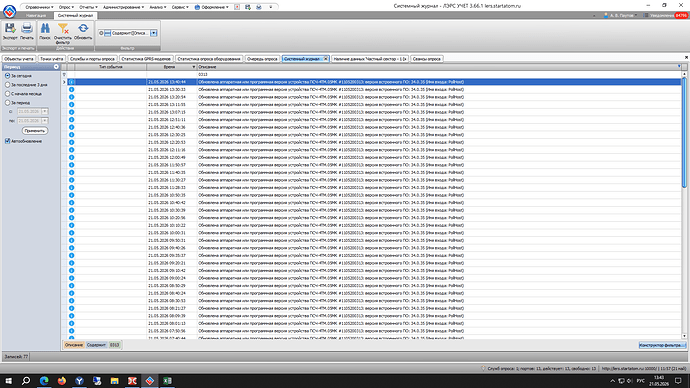
Task: Open File Explorer from taskbar
Action: pos(114,381)
